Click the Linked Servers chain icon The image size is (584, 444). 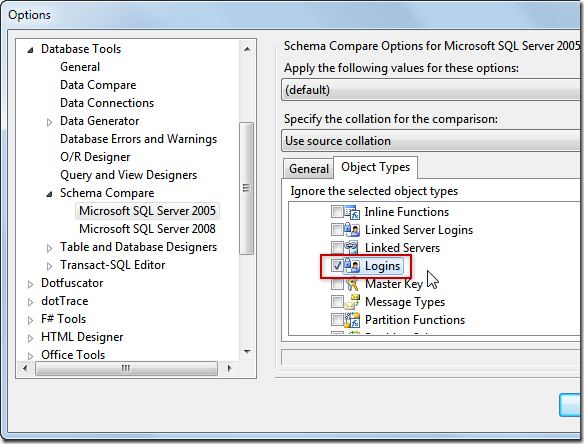(351, 247)
